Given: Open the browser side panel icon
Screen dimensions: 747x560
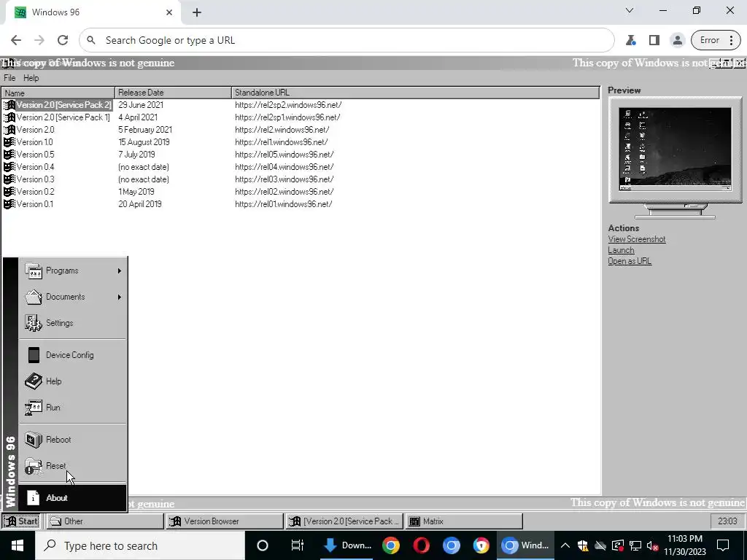Looking at the screenshot, I should [654, 40].
